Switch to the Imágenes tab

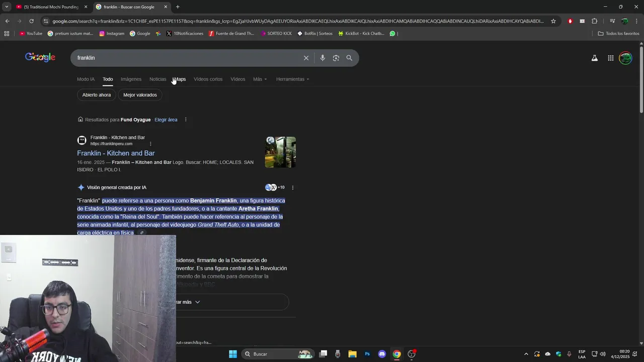click(131, 79)
